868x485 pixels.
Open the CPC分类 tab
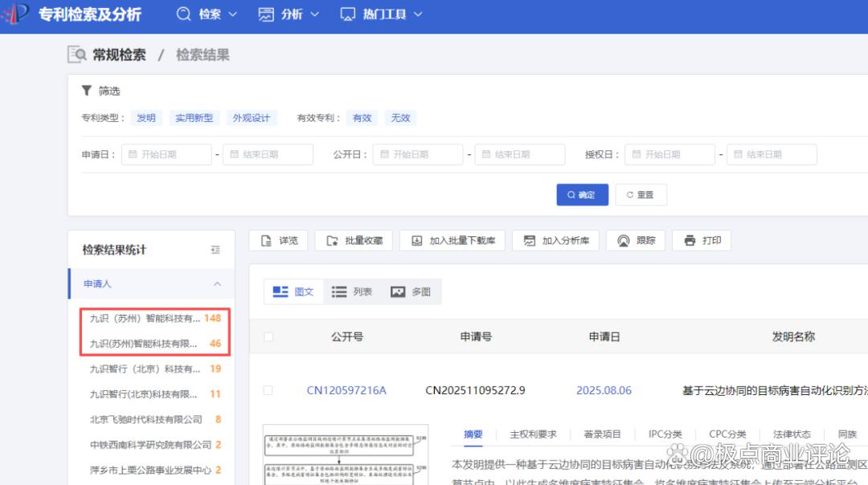(727, 434)
